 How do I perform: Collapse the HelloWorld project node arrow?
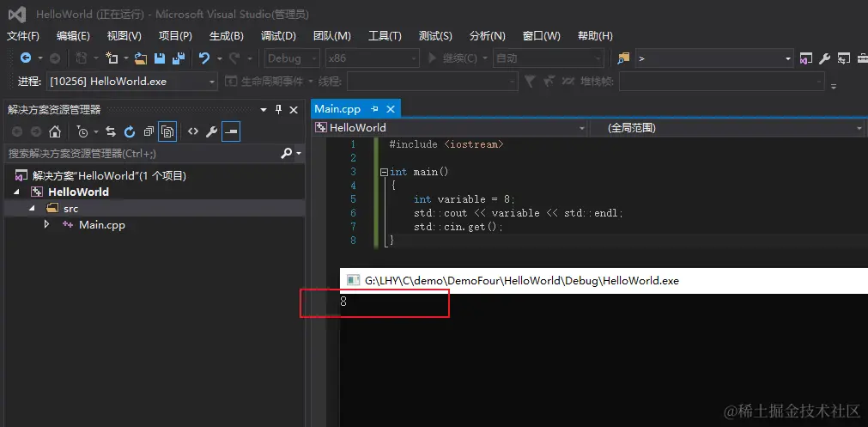(x=16, y=192)
